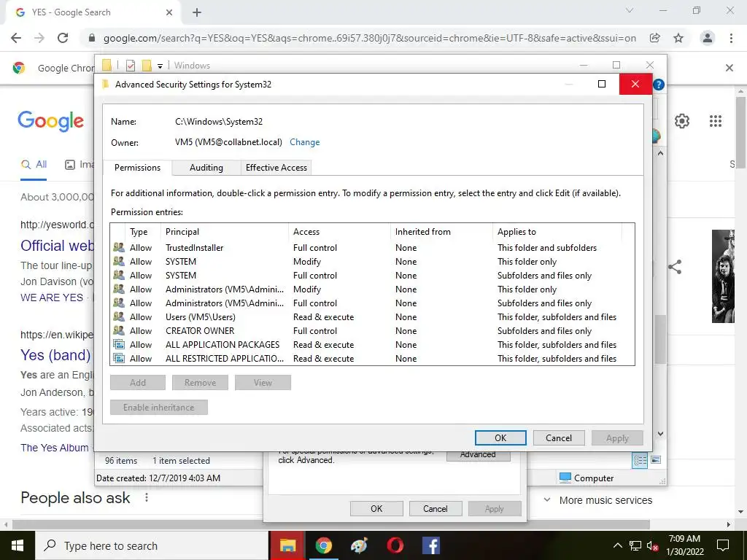Open Chrome profile avatar menu

coord(708,38)
